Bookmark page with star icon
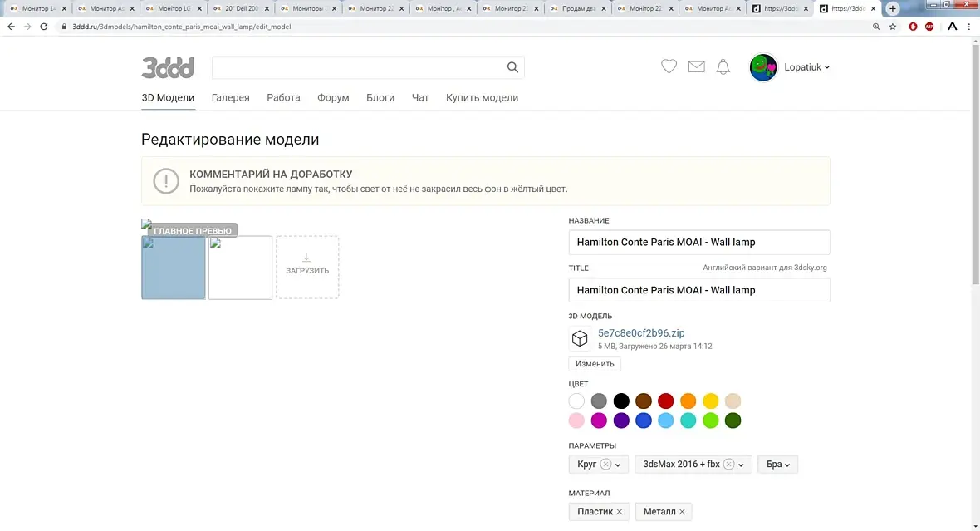 coord(893,27)
